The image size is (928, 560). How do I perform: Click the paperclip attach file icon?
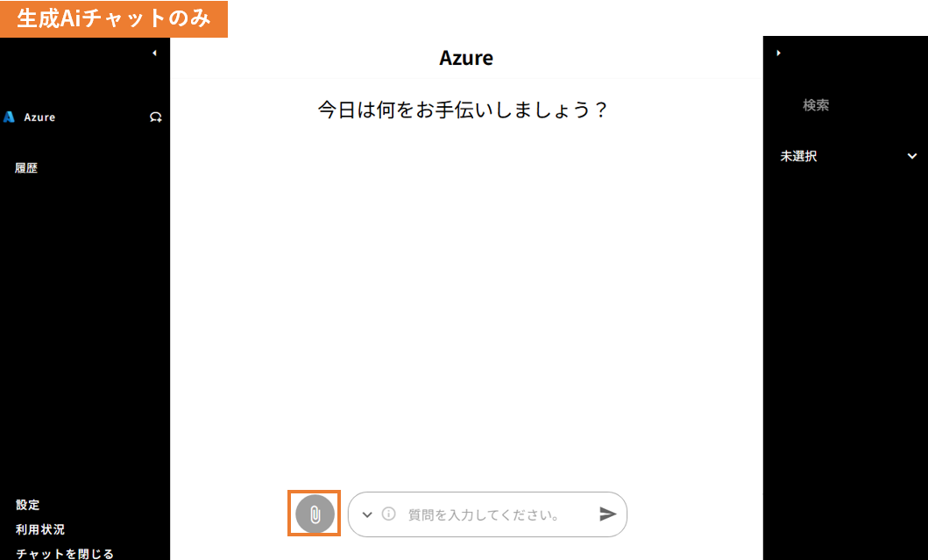[x=315, y=514]
